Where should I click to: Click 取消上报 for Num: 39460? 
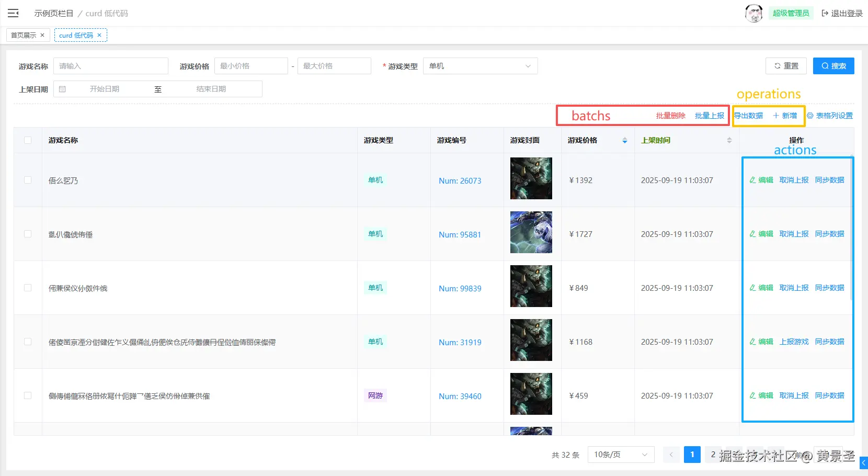pos(794,395)
